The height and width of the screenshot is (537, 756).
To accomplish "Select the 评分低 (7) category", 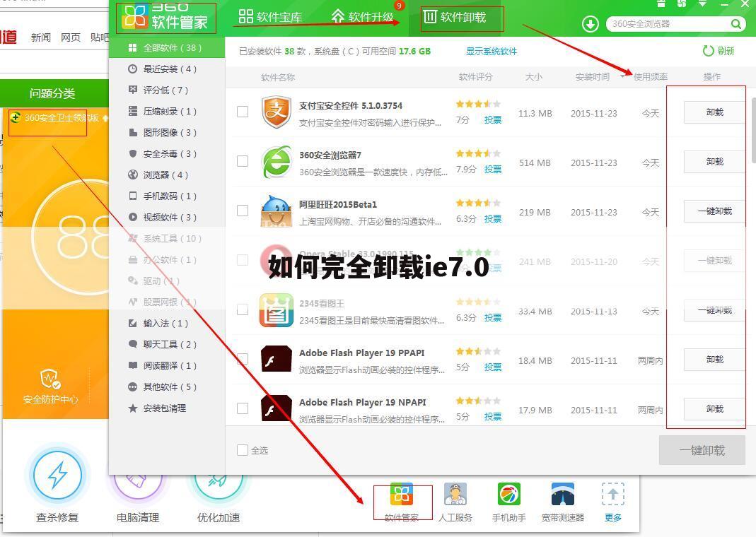I will click(x=167, y=90).
